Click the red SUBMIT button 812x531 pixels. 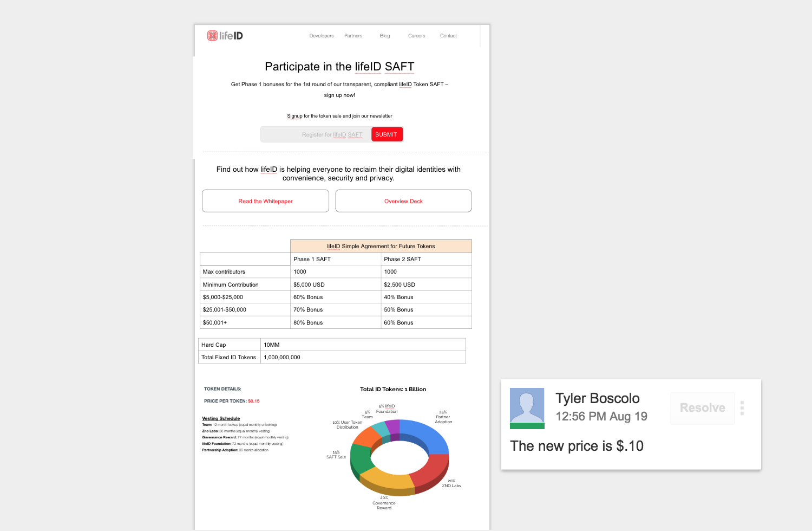(x=387, y=134)
